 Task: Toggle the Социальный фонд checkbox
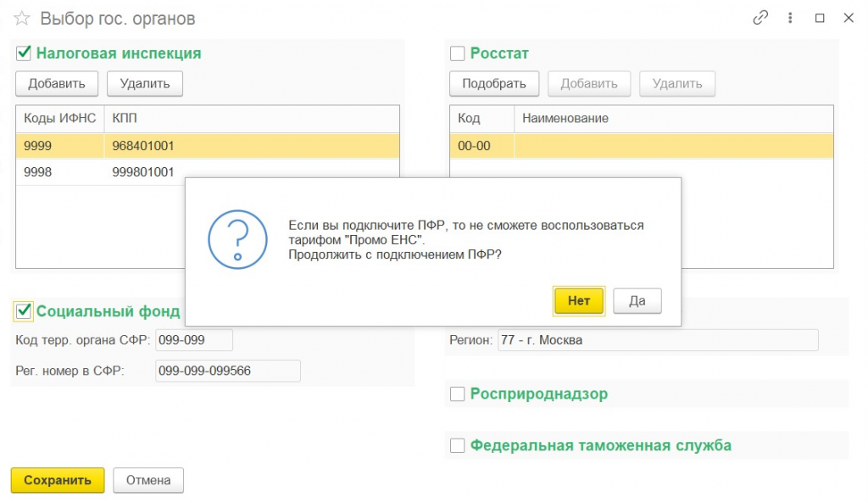23,311
